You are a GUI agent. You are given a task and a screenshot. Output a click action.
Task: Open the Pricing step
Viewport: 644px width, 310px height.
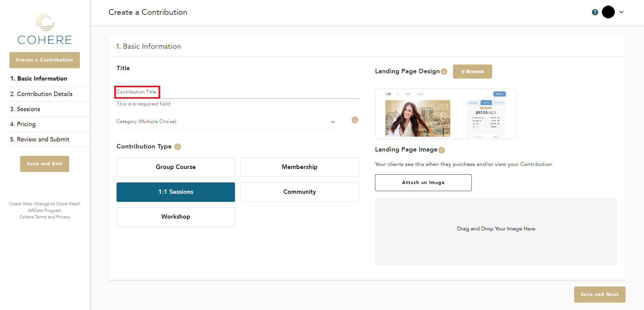click(26, 124)
